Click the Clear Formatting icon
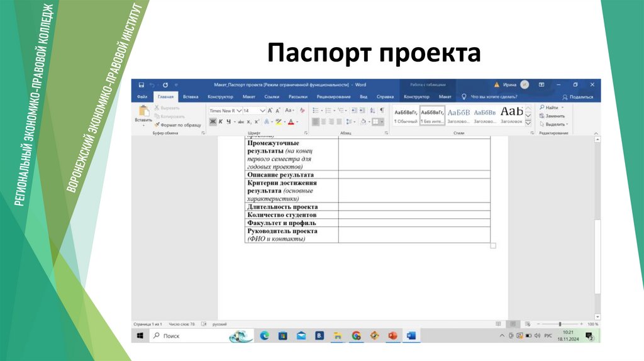644x361 pixels. coord(302,110)
